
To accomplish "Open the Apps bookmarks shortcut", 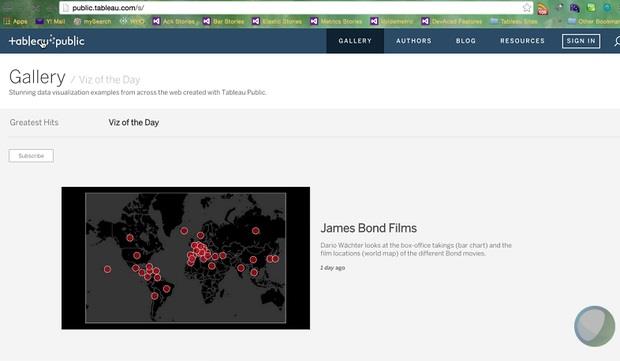I will pyautogui.click(x=16, y=21).
